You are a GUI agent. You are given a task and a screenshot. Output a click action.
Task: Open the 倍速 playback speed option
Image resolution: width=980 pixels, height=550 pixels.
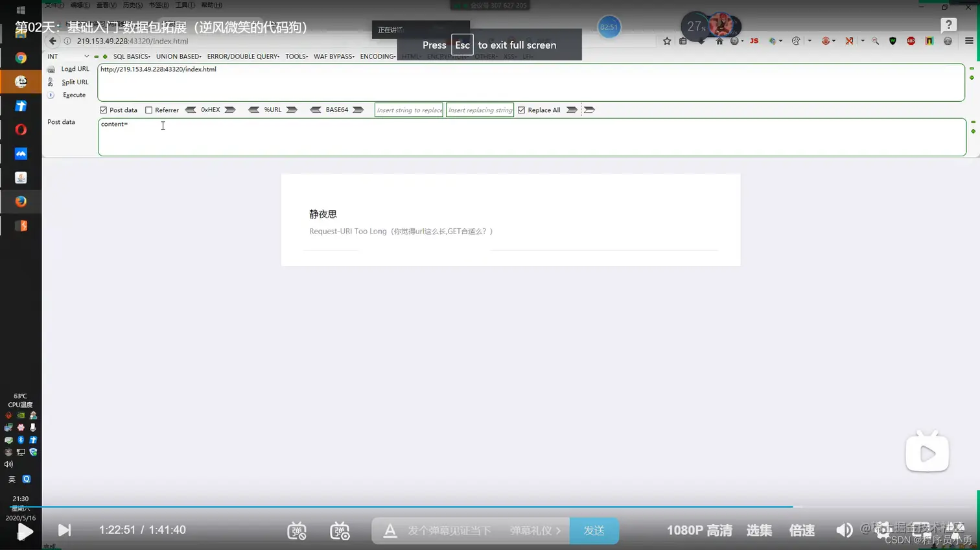click(802, 531)
